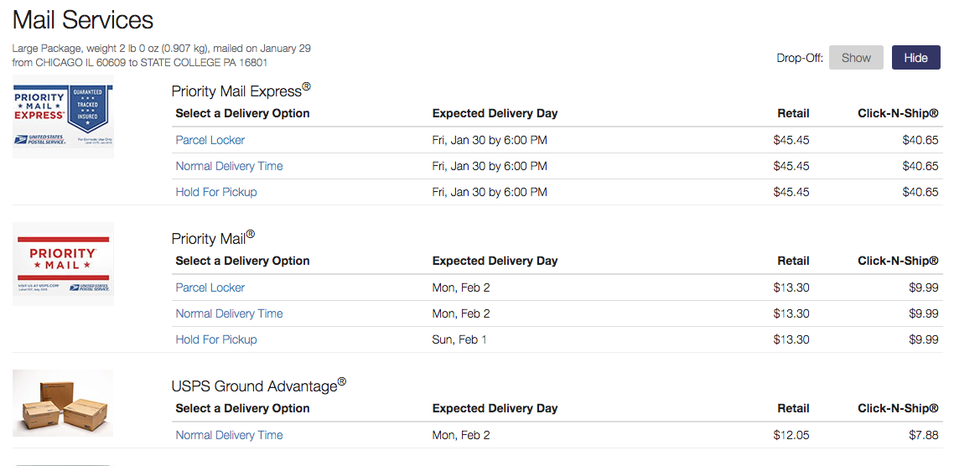The width and height of the screenshot is (980, 466).
Task: Click the Sun, Feb 1 delivery day
Action: 459,339
